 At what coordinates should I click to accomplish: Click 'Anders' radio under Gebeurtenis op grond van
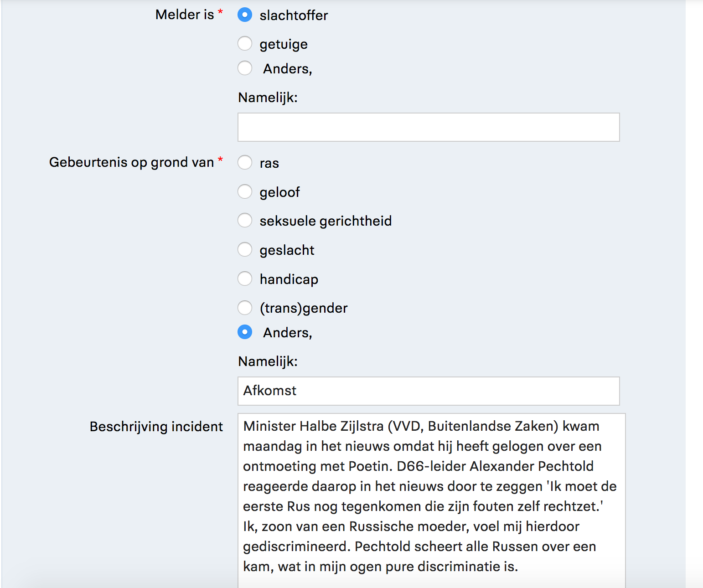pos(245,332)
